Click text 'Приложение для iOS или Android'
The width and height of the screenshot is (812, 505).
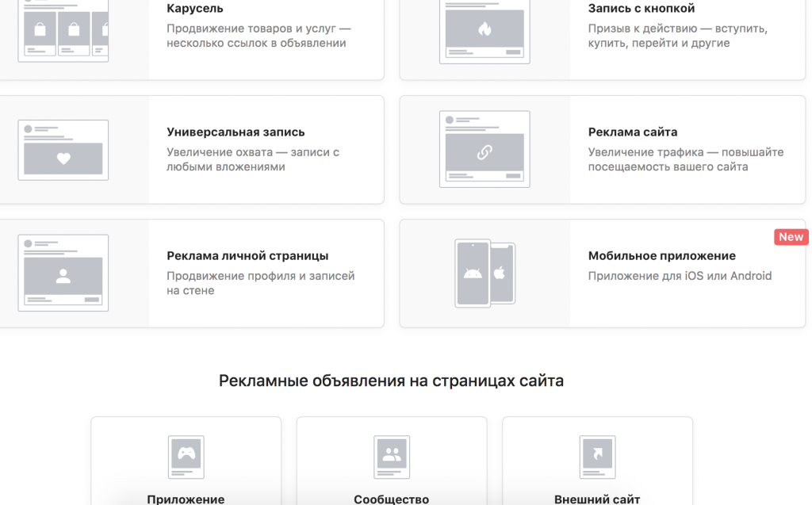[680, 276]
